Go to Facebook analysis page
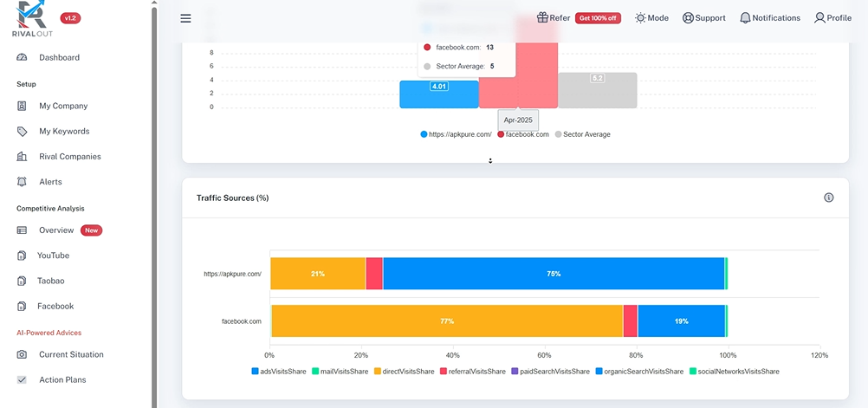The width and height of the screenshot is (868, 408). pos(55,306)
